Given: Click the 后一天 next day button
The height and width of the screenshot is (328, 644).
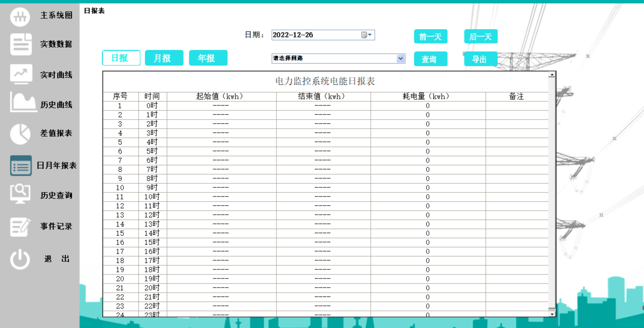Looking at the screenshot, I should (x=480, y=36).
